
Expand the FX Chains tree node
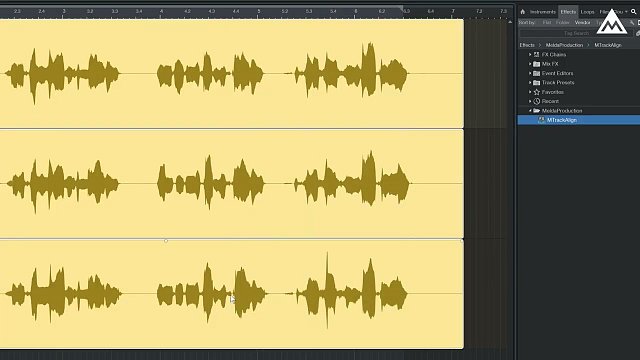click(530, 55)
